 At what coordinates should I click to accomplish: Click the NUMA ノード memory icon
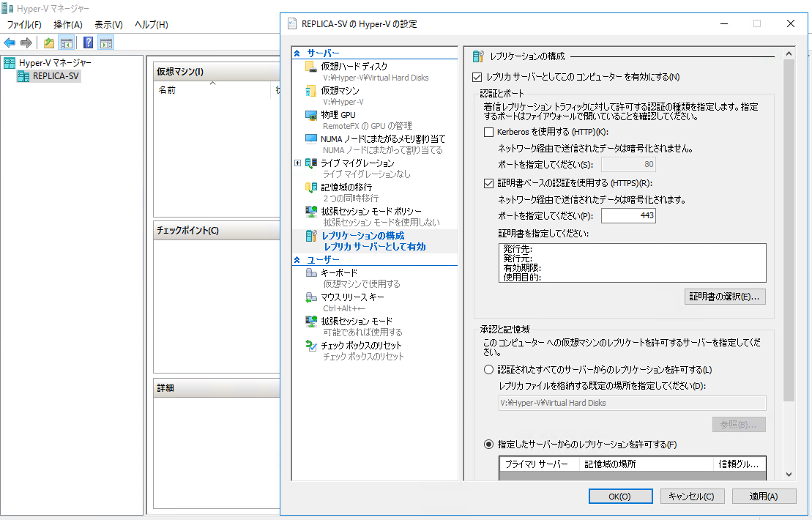[310, 139]
